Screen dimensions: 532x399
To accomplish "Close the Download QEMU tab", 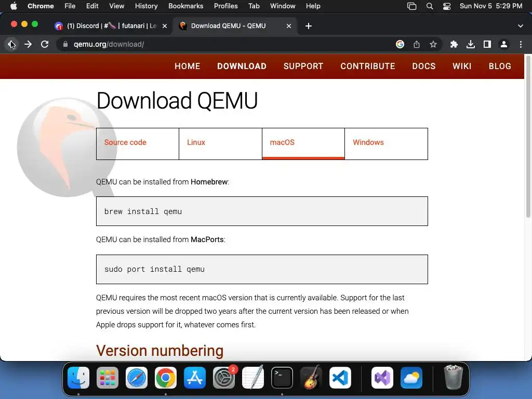I will [x=289, y=26].
